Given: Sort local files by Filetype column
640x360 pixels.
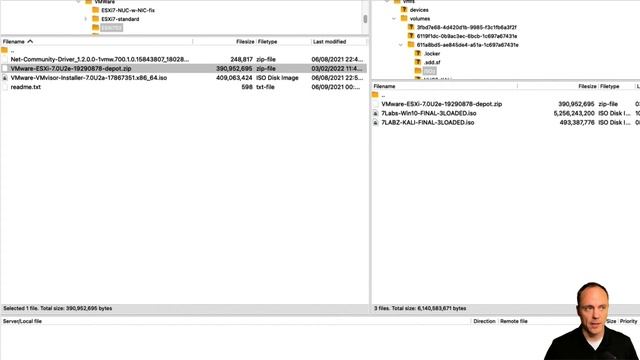Looking at the screenshot, I should click(267, 42).
